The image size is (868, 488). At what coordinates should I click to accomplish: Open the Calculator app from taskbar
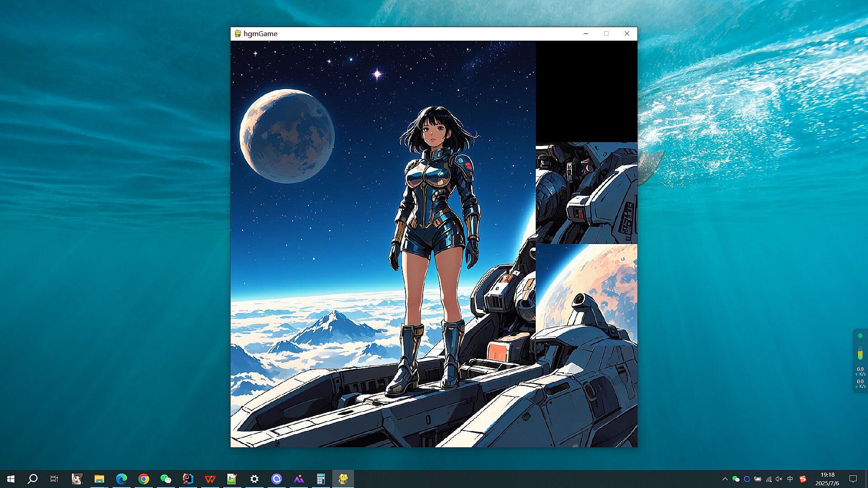coord(321,479)
